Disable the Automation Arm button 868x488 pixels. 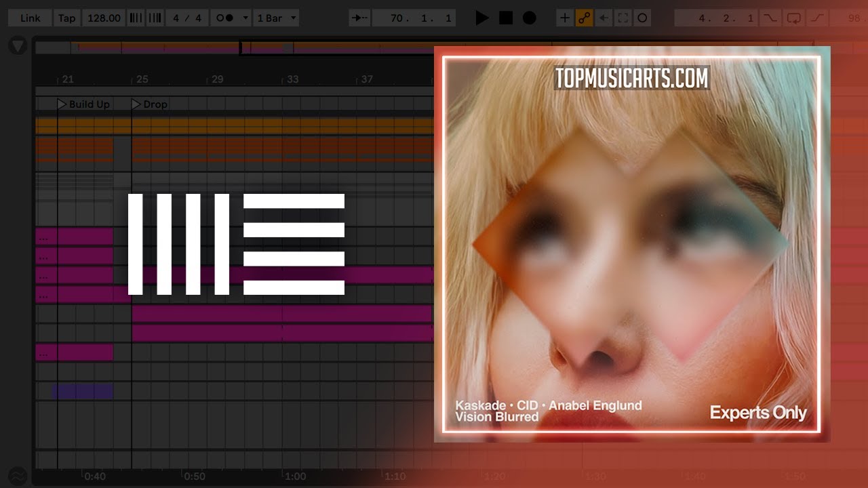(584, 18)
